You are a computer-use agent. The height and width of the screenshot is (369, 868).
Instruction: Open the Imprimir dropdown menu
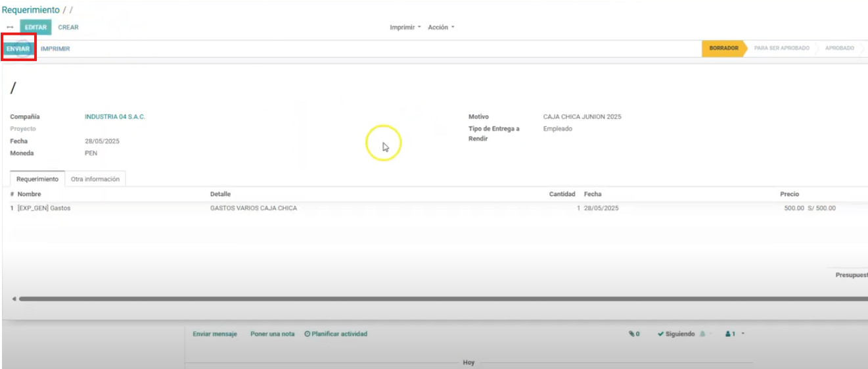pyautogui.click(x=405, y=28)
